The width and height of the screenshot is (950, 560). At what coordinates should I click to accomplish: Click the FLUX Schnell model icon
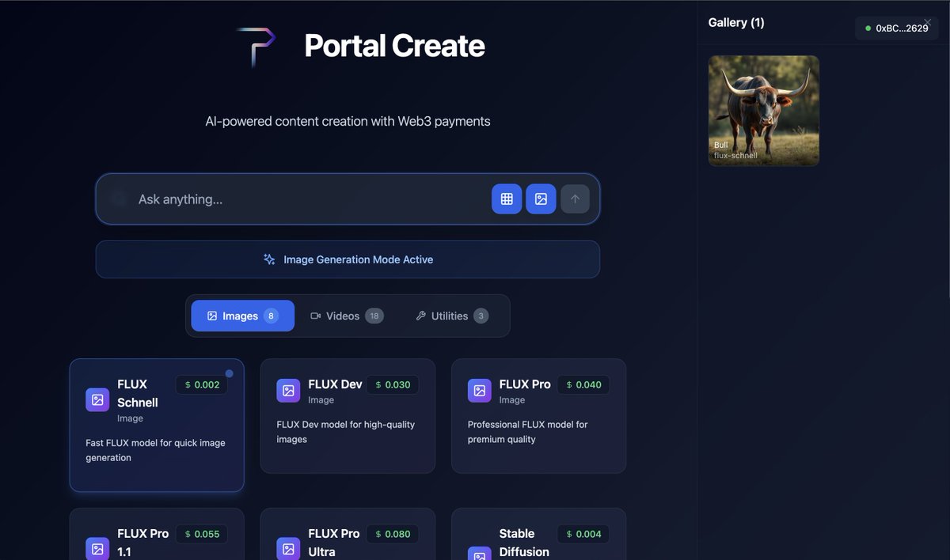click(x=97, y=400)
